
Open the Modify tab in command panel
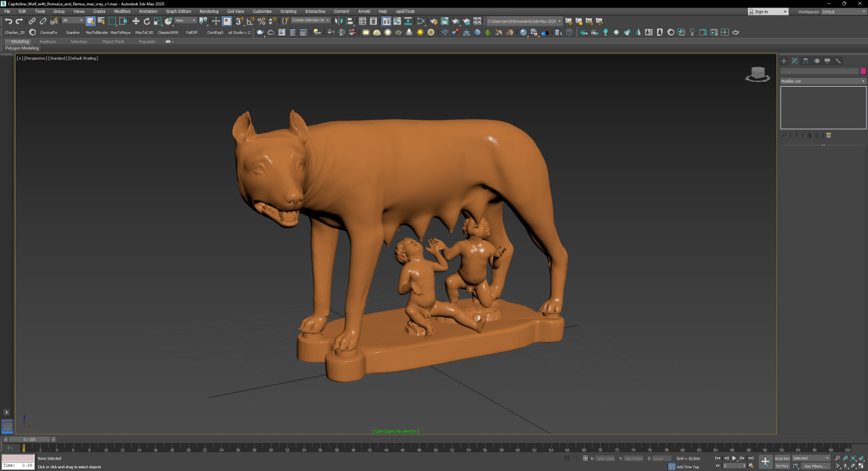click(795, 60)
